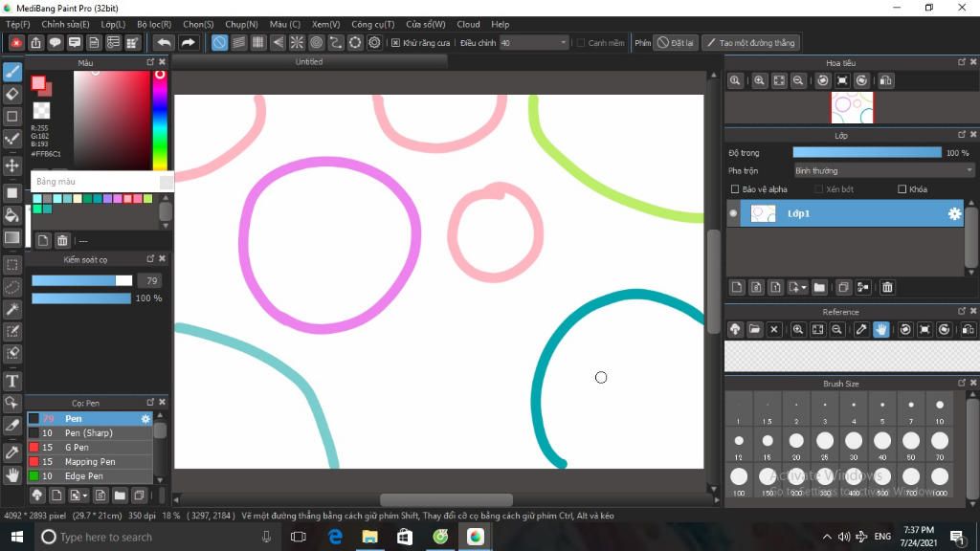Viewport: 980px width, 551px height.
Task: Zoom in on the Hoa tiêu navigator
Action: (759, 80)
